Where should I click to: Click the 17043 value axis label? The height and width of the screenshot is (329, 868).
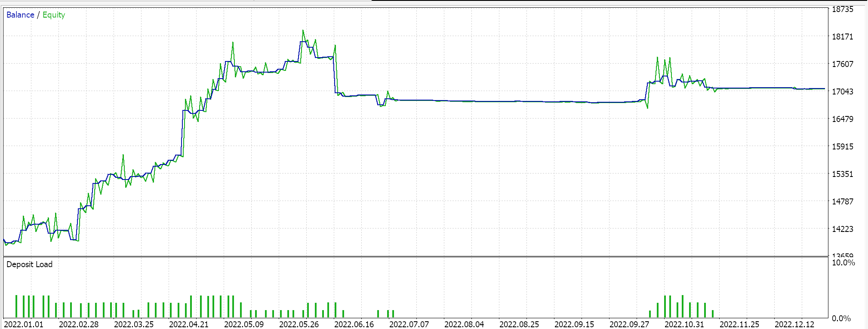point(843,91)
